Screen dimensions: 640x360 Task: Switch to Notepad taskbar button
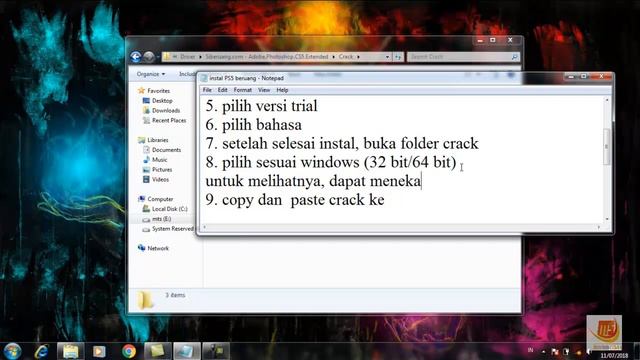pyautogui.click(x=187, y=351)
